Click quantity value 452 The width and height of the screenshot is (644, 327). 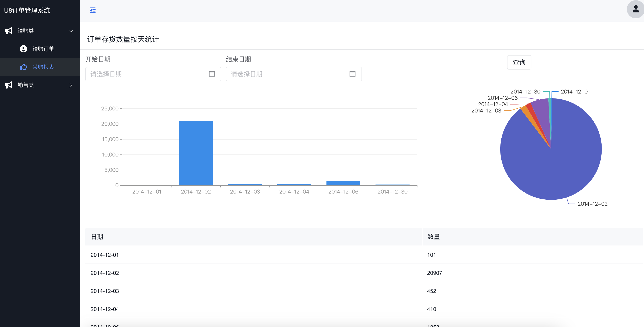[431, 291]
